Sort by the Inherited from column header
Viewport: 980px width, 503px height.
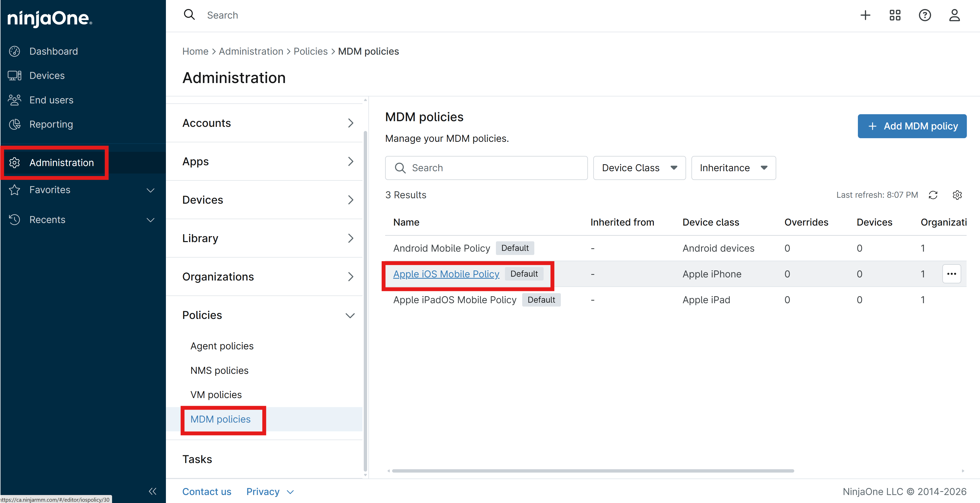(x=622, y=222)
